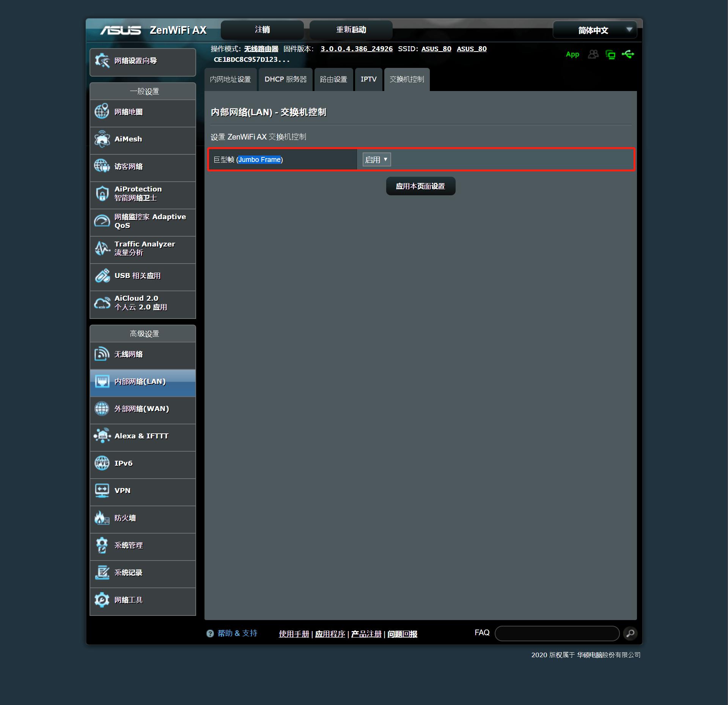
Task: Click the guest users status icon
Action: 593,54
